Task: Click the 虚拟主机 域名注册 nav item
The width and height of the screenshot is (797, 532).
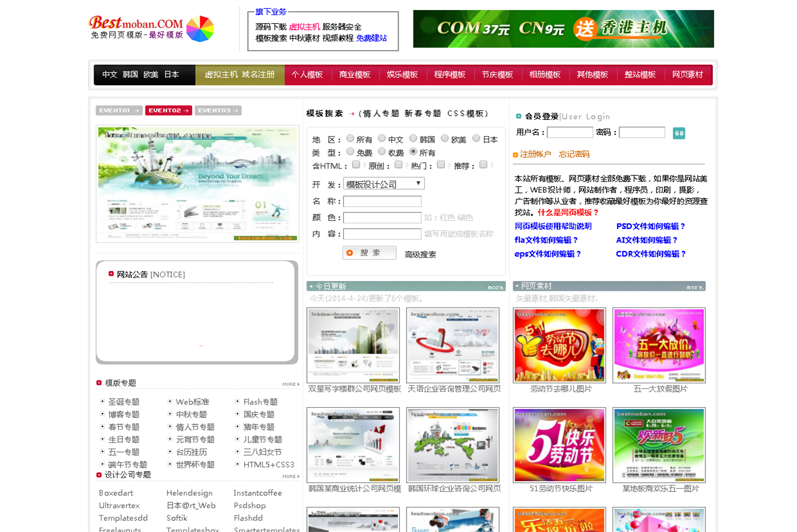Action: coord(240,75)
